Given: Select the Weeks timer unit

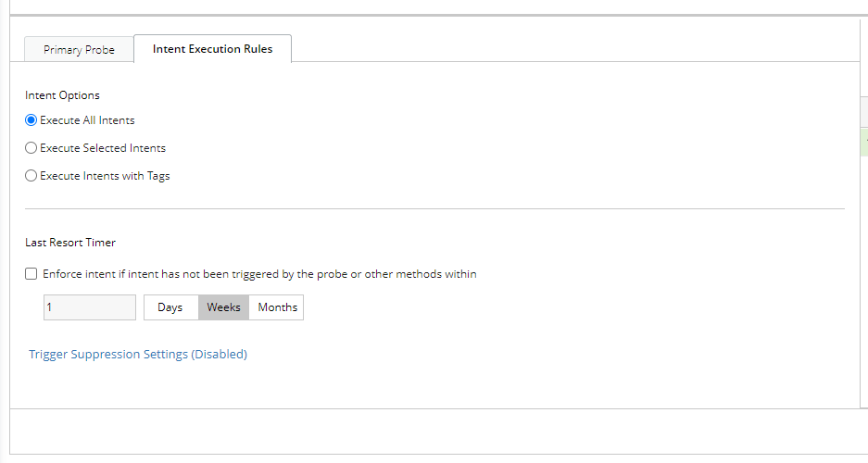Looking at the screenshot, I should pos(223,307).
